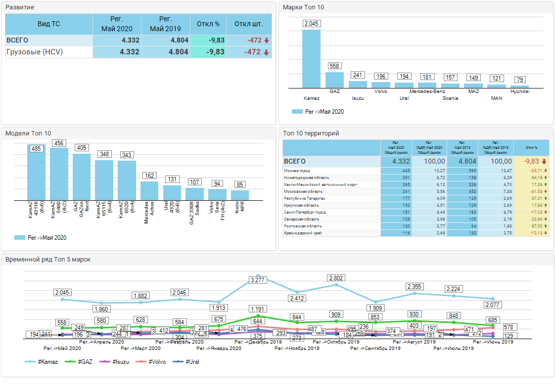This screenshot has height=392, width=555.
Task: Click the Volvo bar labeled 196 in Марки Топ 10
Action: pos(381,85)
